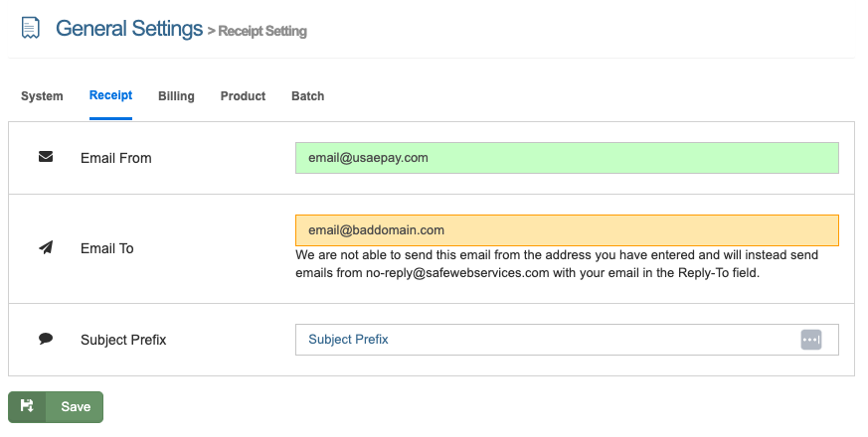
Task: Open the System tab
Action: 42,96
